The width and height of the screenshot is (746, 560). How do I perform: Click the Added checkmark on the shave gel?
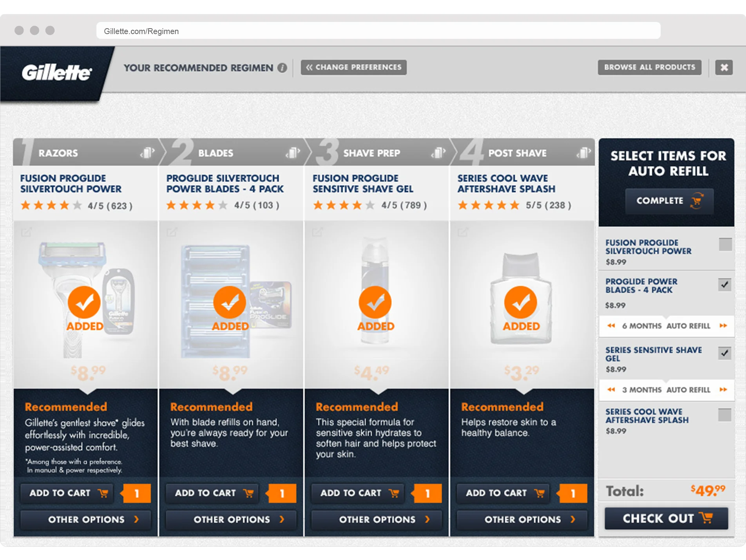[x=375, y=302]
